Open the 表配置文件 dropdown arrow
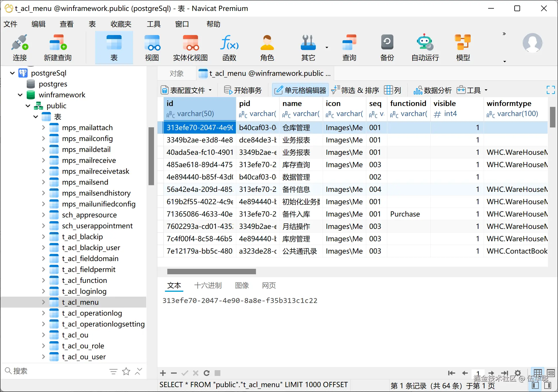Screen dimensions: 558x392 [x=210, y=90]
